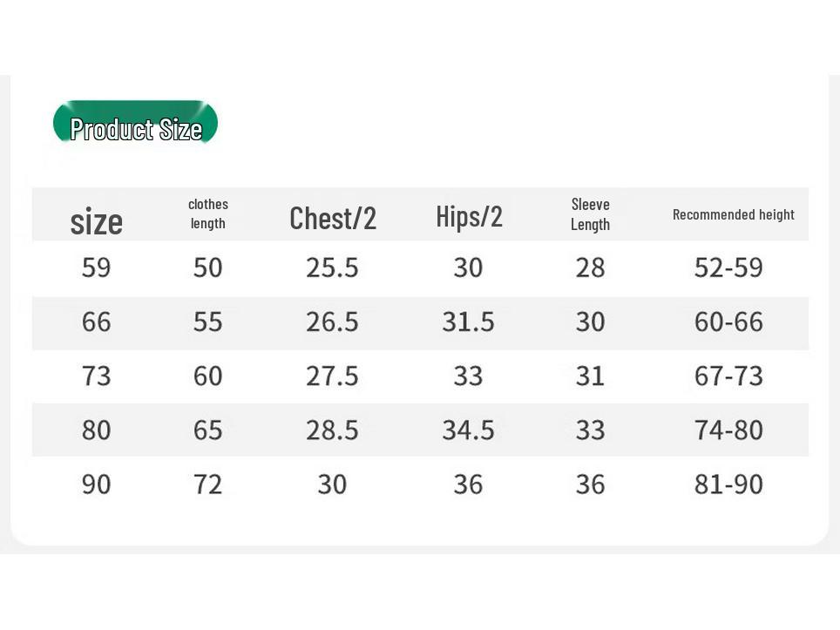
Task: Select recommended height 81-90
Action: coord(728,484)
